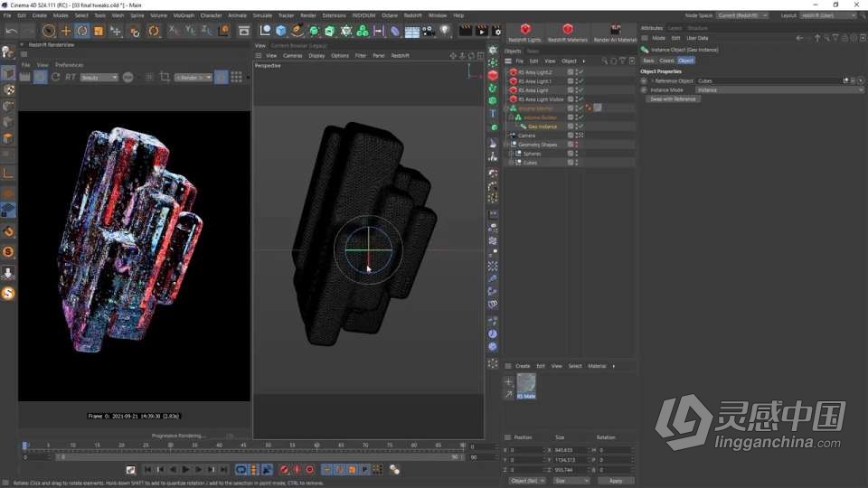Viewport: 868px width, 488px height.
Task: Click the Apply coordinates button
Action: point(615,481)
